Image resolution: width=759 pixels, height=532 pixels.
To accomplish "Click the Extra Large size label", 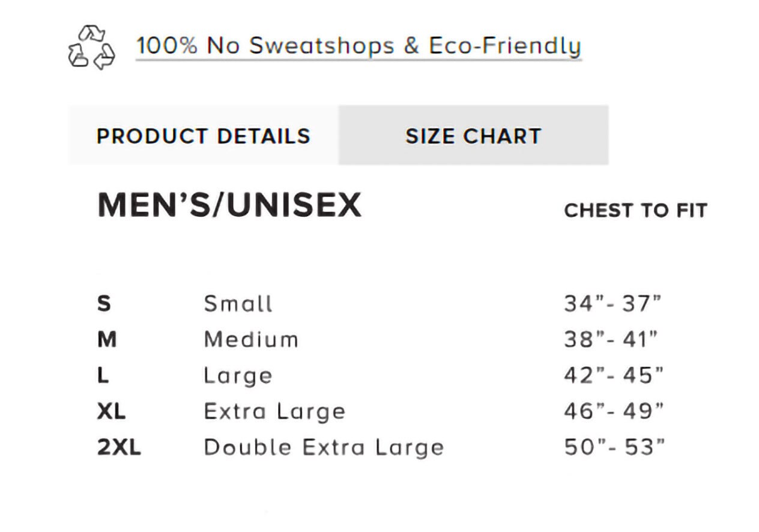I will tap(275, 413).
